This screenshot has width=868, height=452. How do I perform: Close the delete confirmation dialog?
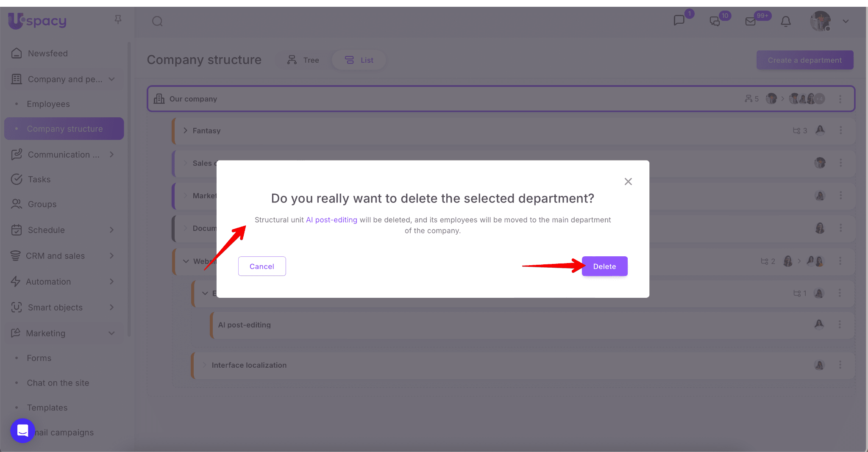[x=628, y=182]
